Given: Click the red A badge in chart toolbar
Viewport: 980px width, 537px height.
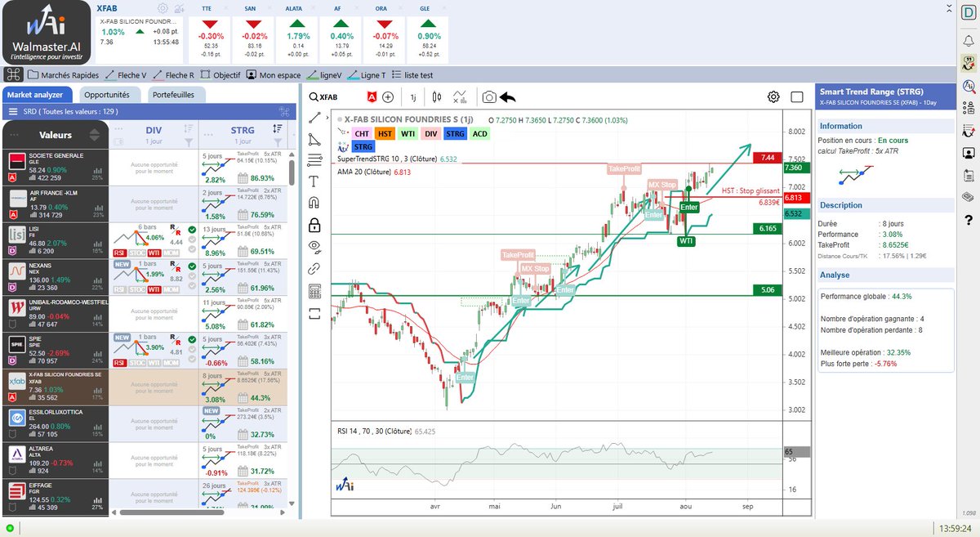Looking at the screenshot, I should (372, 96).
